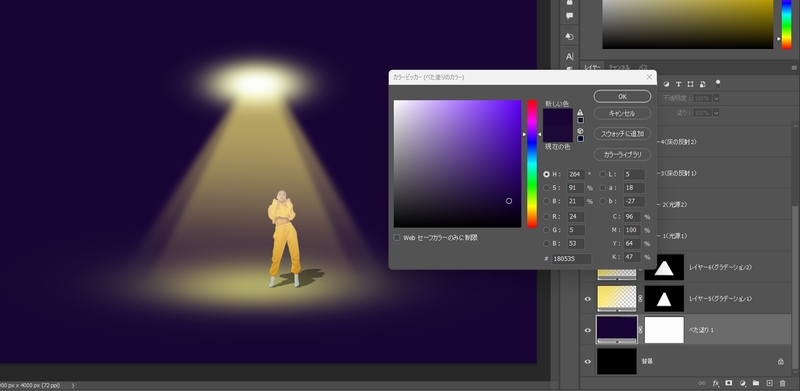Hide the べた塗り 1 layer

[588, 330]
